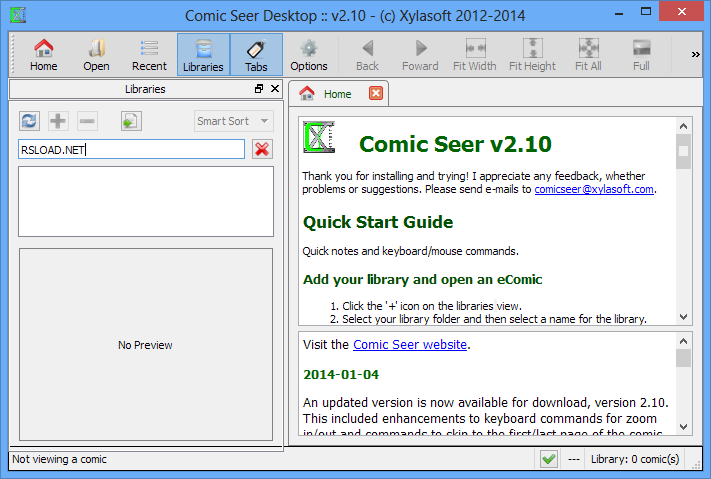Toggle the Tabs toolbar button
The width and height of the screenshot is (711, 479).
pos(256,54)
